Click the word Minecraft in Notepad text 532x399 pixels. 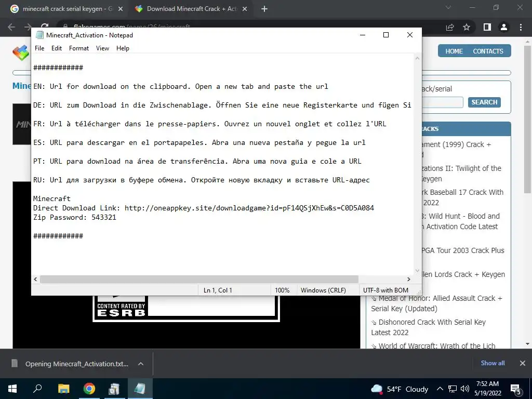click(52, 198)
